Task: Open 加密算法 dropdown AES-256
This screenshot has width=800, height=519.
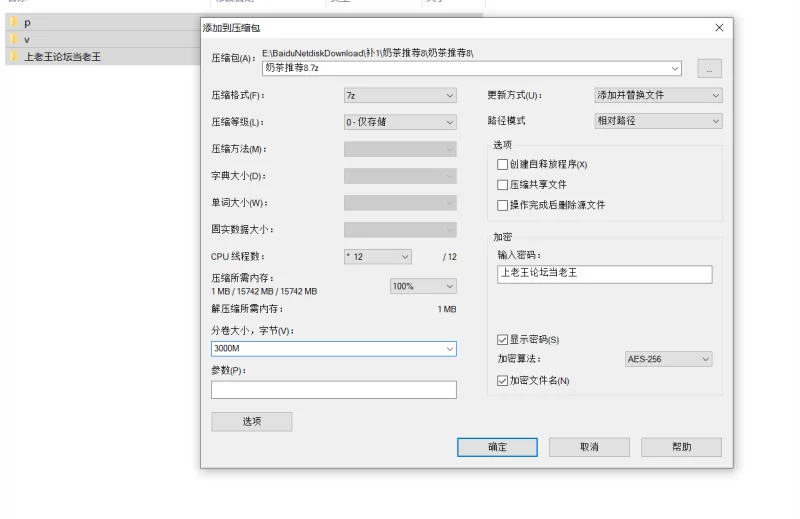Action: click(668, 359)
